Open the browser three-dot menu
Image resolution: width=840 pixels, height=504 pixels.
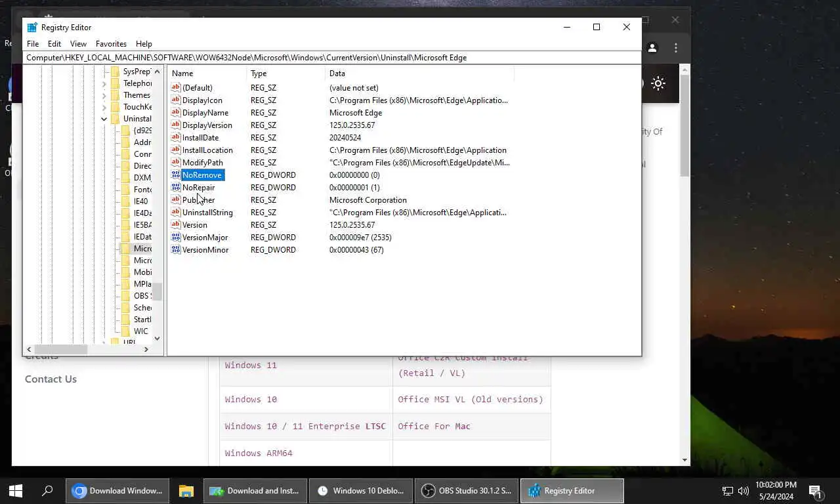coord(676,48)
